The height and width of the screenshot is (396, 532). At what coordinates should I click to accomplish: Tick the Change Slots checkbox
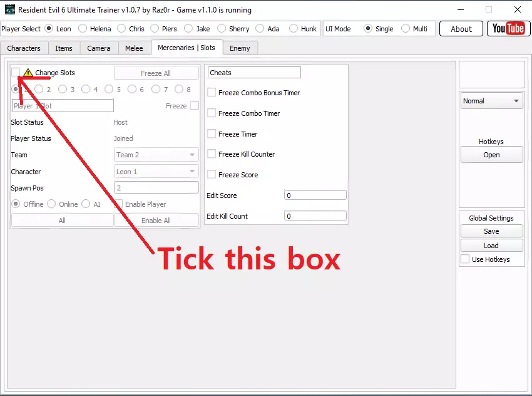(x=15, y=72)
